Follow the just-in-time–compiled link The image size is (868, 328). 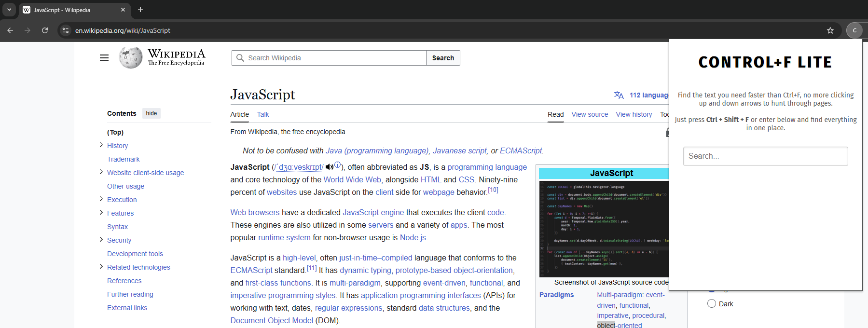pyautogui.click(x=376, y=258)
